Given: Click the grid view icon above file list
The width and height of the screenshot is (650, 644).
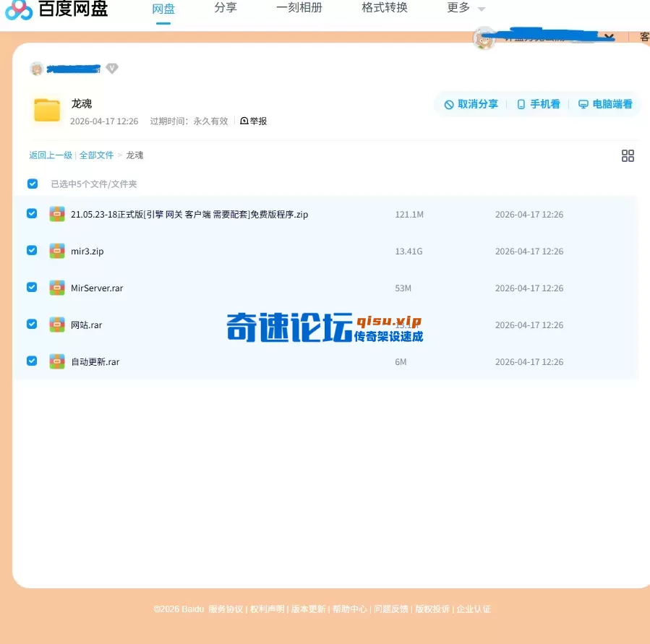Looking at the screenshot, I should tap(628, 155).
